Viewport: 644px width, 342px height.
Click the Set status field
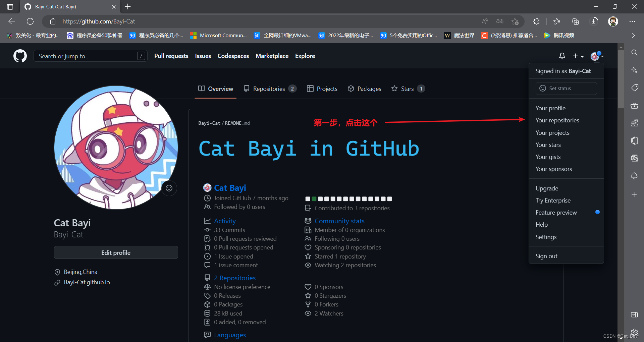click(566, 89)
